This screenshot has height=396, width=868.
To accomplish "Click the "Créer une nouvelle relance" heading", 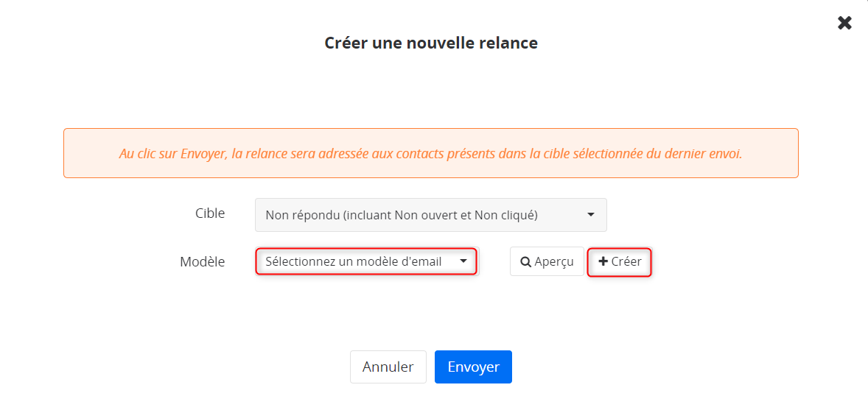I will [430, 43].
